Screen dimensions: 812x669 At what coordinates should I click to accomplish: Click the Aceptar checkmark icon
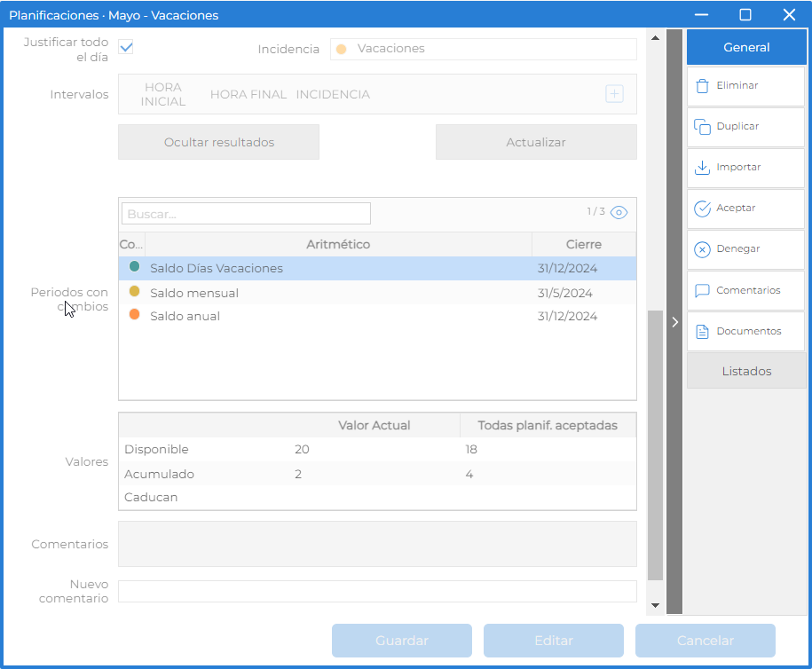click(702, 209)
